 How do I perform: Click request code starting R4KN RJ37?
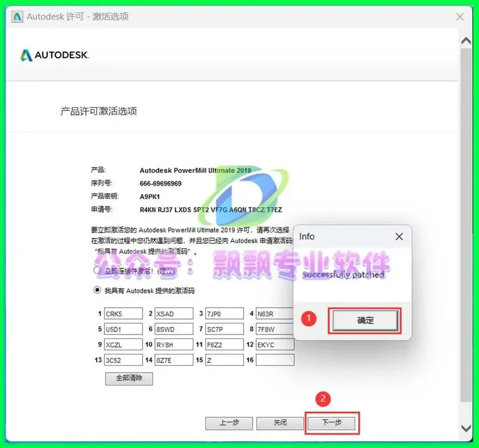[x=211, y=210]
